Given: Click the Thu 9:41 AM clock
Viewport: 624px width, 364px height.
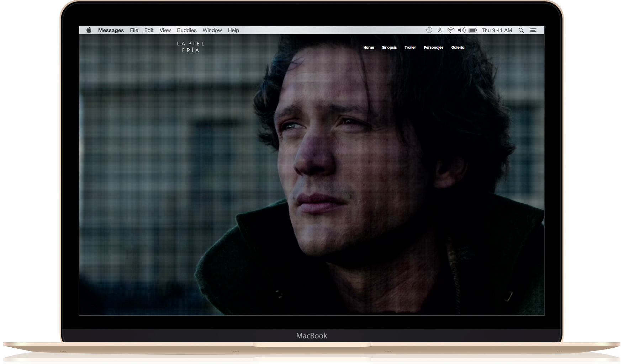Looking at the screenshot, I should [x=497, y=30].
